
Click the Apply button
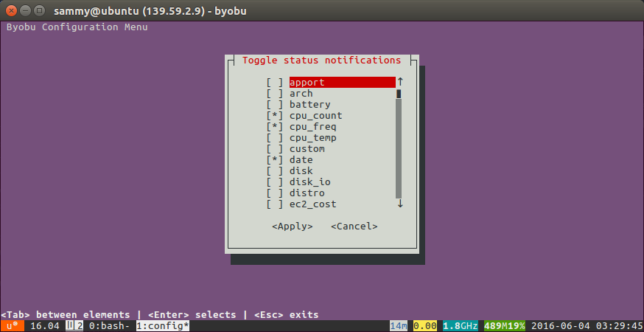(293, 226)
